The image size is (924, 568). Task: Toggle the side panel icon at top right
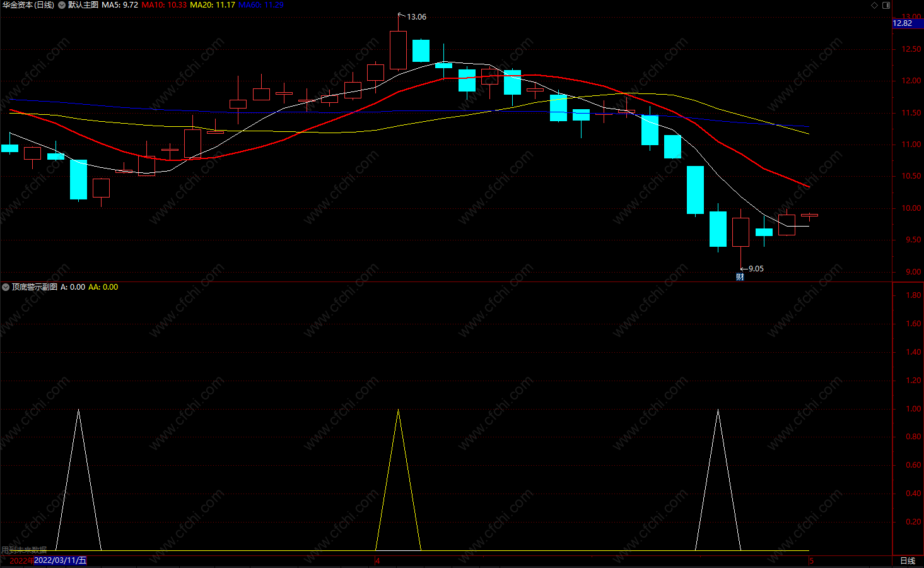click(x=886, y=5)
